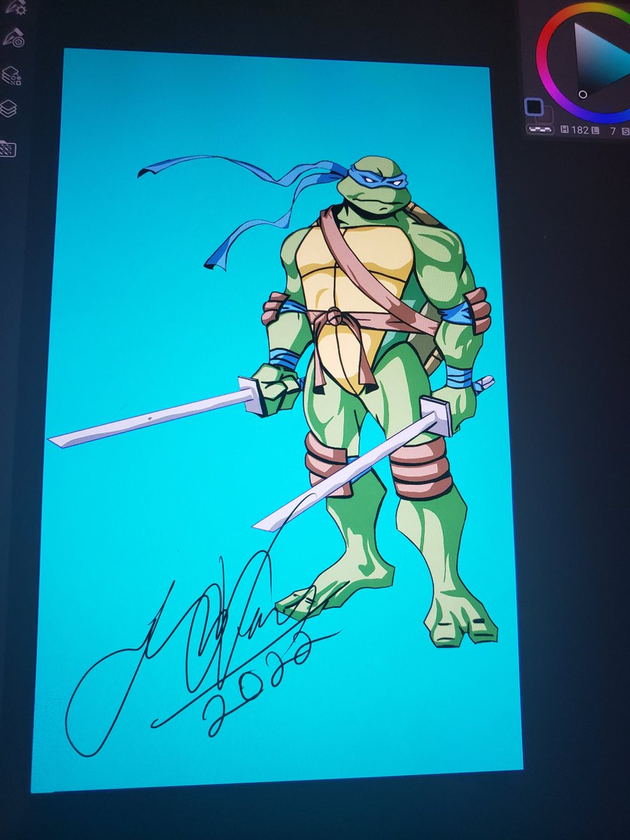Select the precision pen tool icon
The height and width of the screenshot is (840, 630).
13,38
